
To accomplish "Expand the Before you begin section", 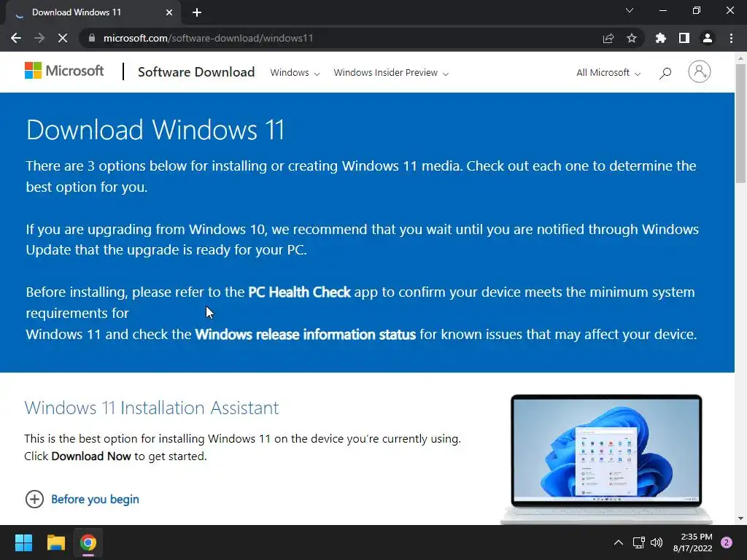I will [x=82, y=499].
